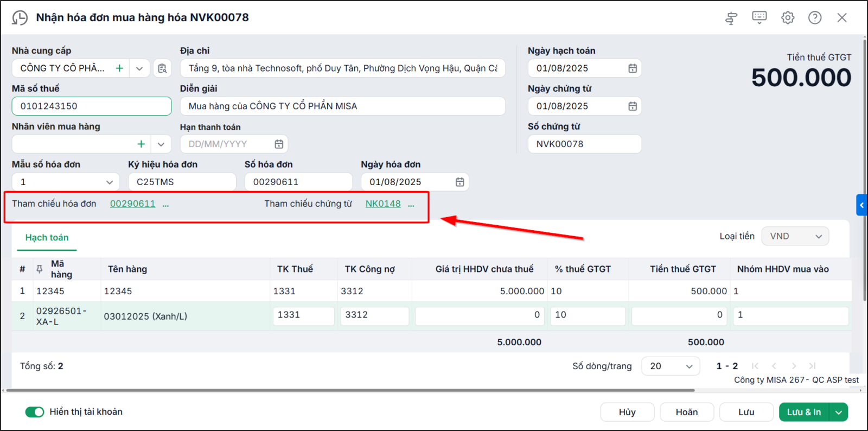Viewport: 868px width, 431px height.
Task: Add new purchasing employee with plus icon
Action: (141, 144)
